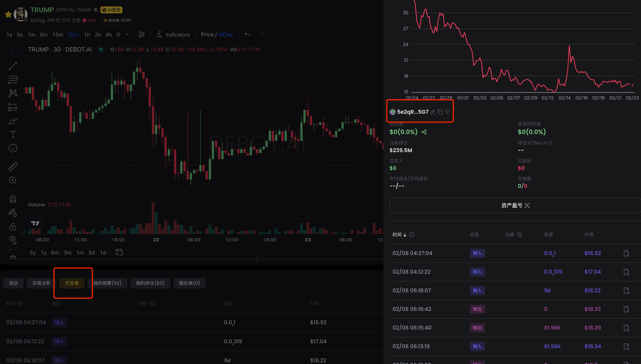Toggle the magnet snap mode
The image size is (641, 364).
coord(13,199)
